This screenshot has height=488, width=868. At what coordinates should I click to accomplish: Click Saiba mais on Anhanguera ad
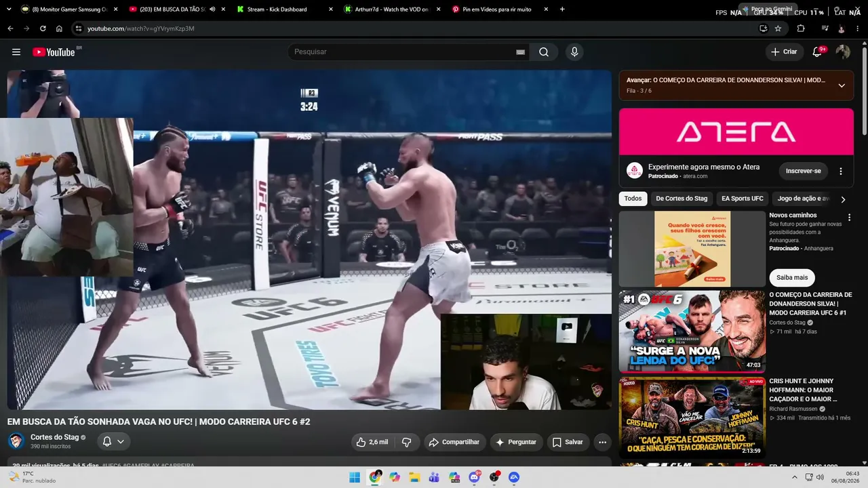[792, 277]
